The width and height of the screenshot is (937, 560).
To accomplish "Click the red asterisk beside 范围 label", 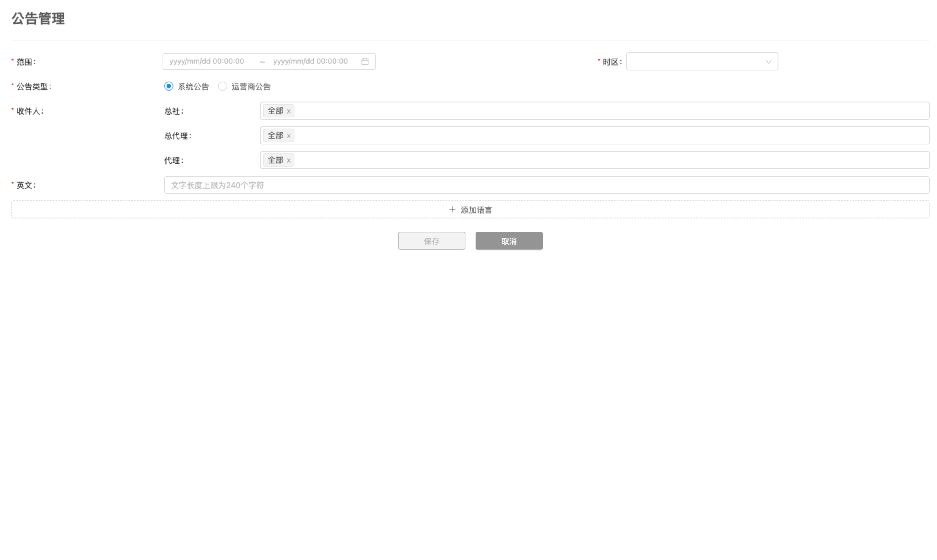I will [x=12, y=60].
